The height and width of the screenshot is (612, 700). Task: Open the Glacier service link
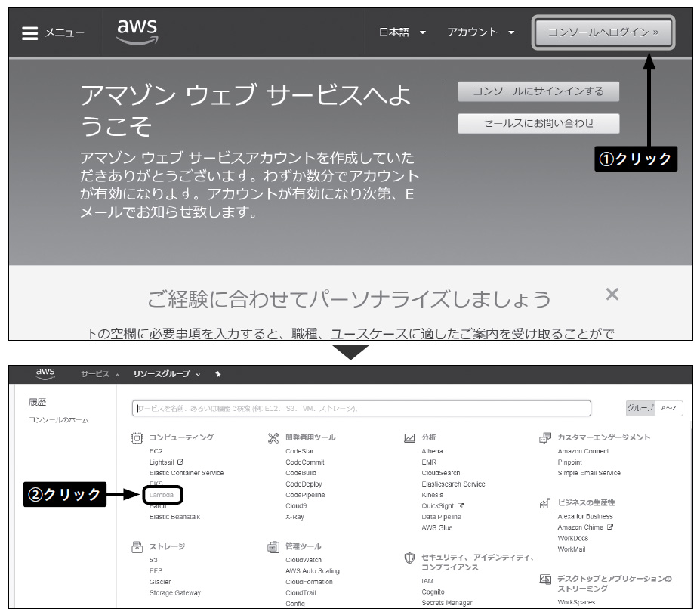(x=160, y=582)
